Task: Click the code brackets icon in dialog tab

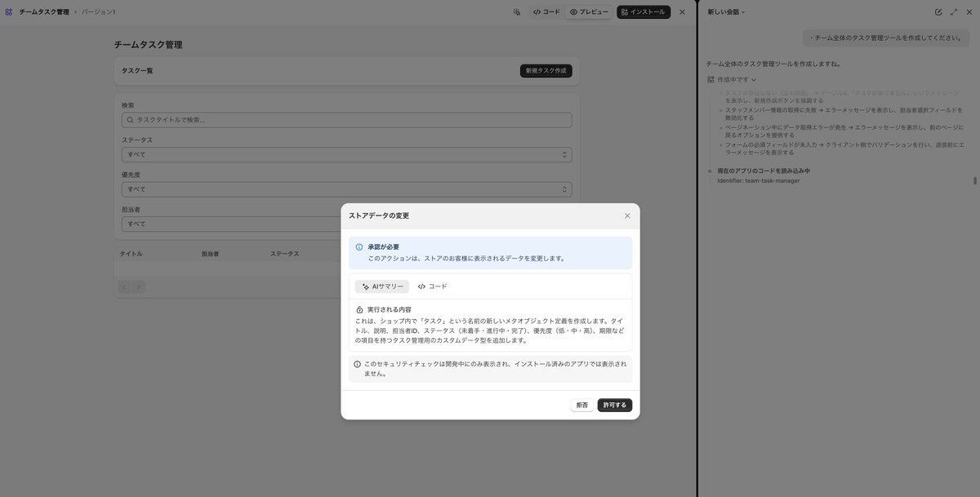Action: pos(421,286)
